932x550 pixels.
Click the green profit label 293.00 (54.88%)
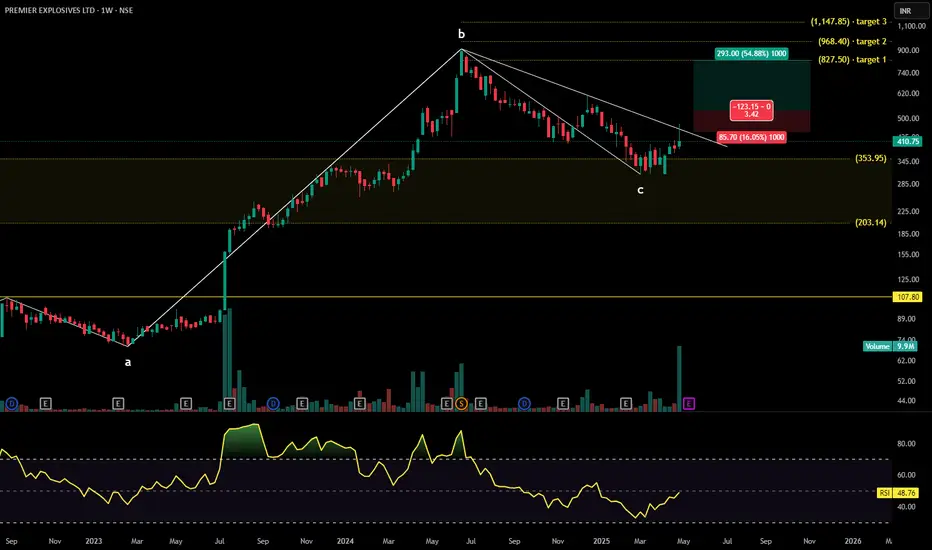point(751,54)
